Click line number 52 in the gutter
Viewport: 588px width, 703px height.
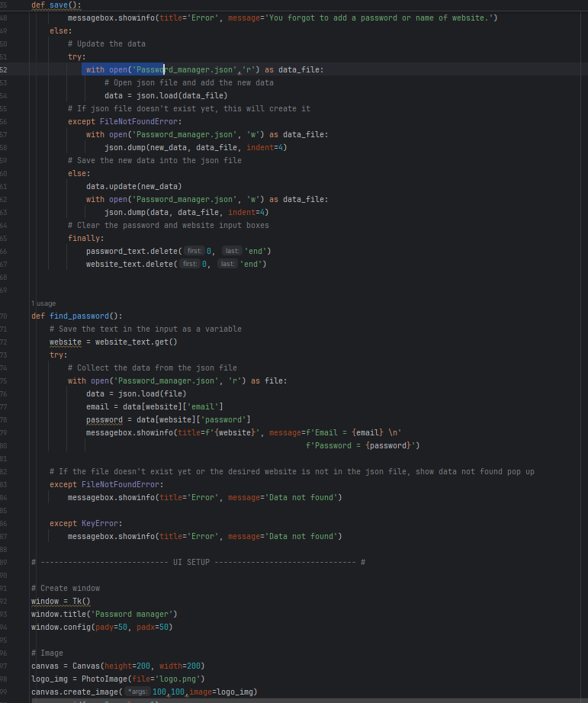click(x=5, y=69)
